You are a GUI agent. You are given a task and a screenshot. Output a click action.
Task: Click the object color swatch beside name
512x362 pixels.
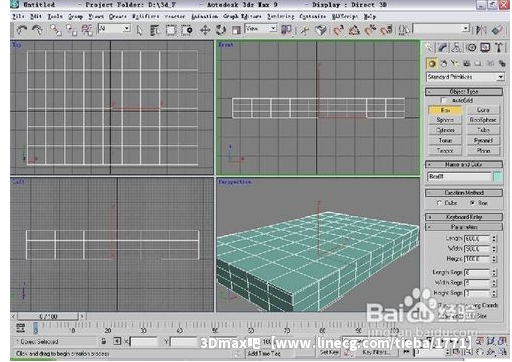(497, 177)
